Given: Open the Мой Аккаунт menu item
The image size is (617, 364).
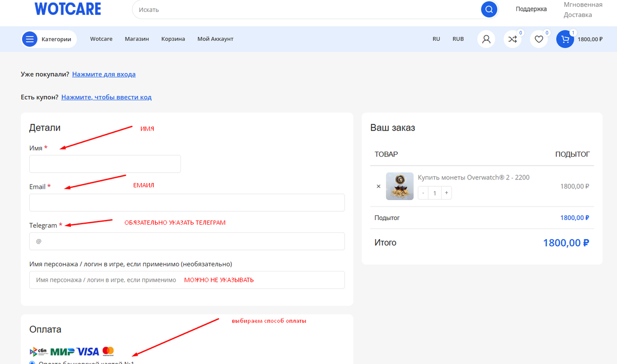Looking at the screenshot, I should [215, 39].
